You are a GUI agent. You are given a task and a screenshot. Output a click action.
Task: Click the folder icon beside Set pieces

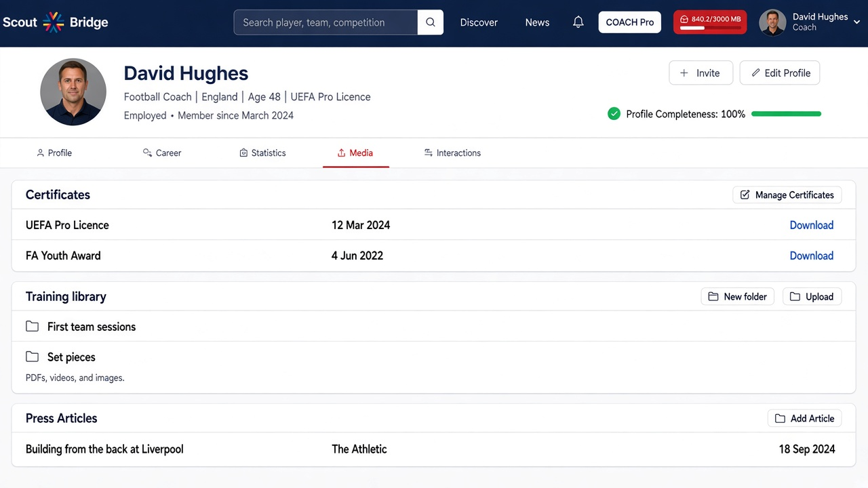32,357
